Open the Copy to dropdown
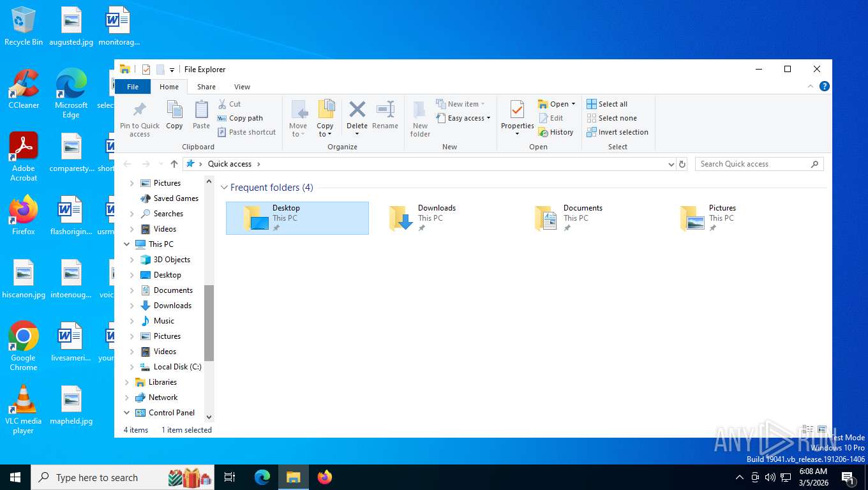Screen dimensions: 868x490 pos(325,119)
